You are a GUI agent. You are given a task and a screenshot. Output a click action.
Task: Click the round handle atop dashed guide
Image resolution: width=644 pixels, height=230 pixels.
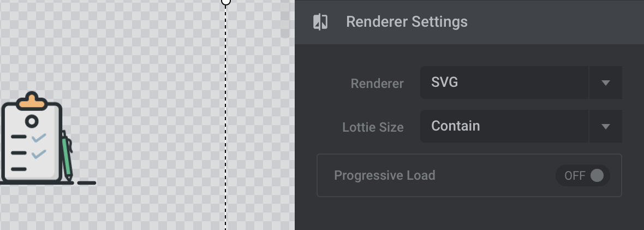(225, 1)
